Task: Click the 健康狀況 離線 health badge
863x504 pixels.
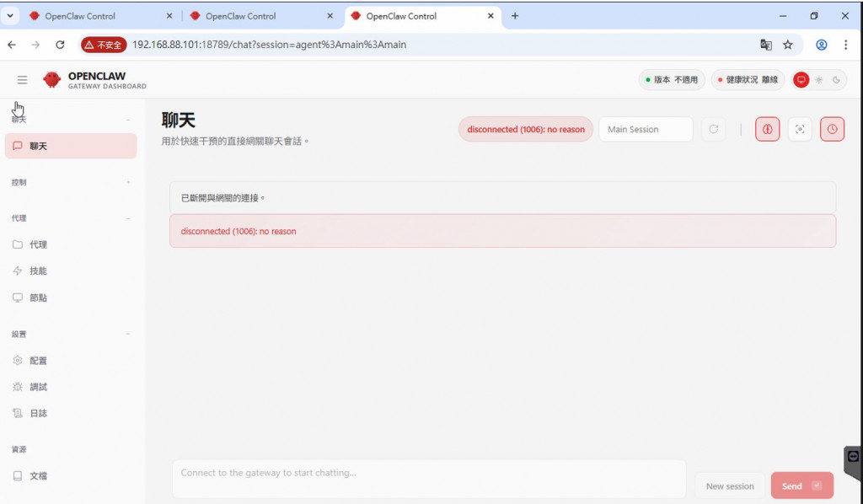Action: coord(748,80)
